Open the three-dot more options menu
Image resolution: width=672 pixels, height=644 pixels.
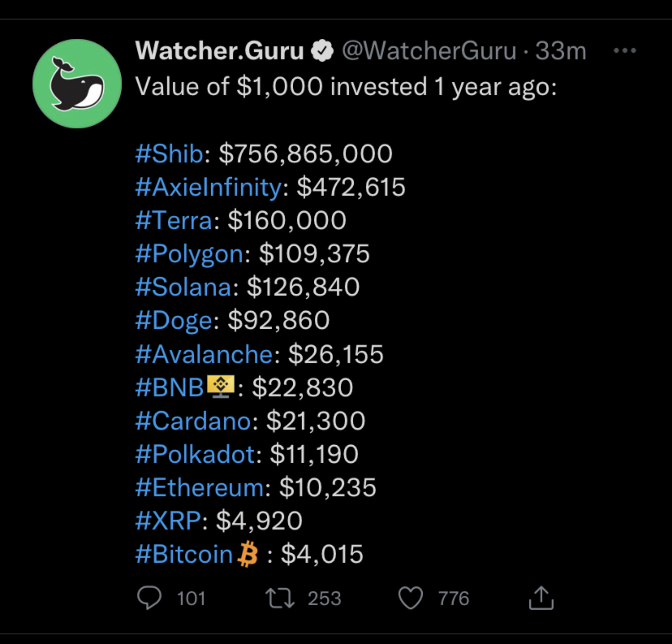pyautogui.click(x=625, y=51)
